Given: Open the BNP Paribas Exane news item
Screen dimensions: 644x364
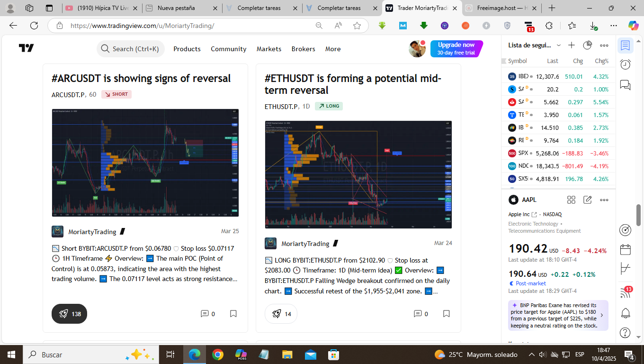Looking at the screenshot, I should tap(558, 315).
